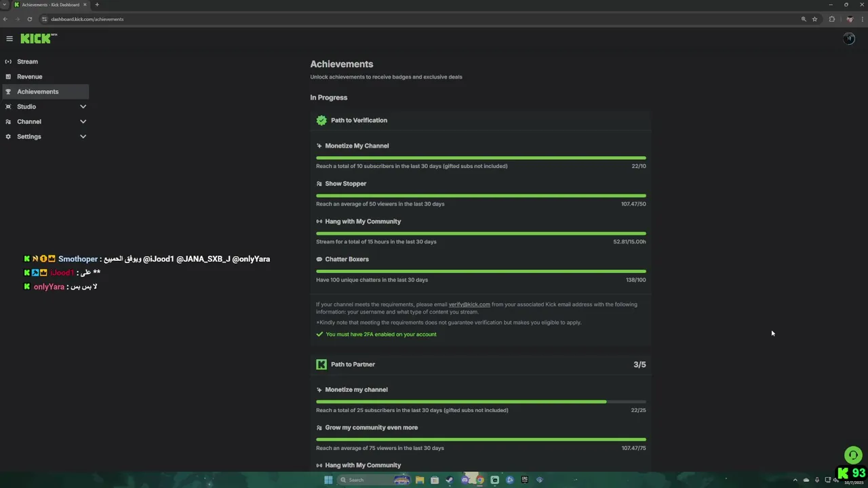Click the Path to Verification badge icon

[321, 120]
